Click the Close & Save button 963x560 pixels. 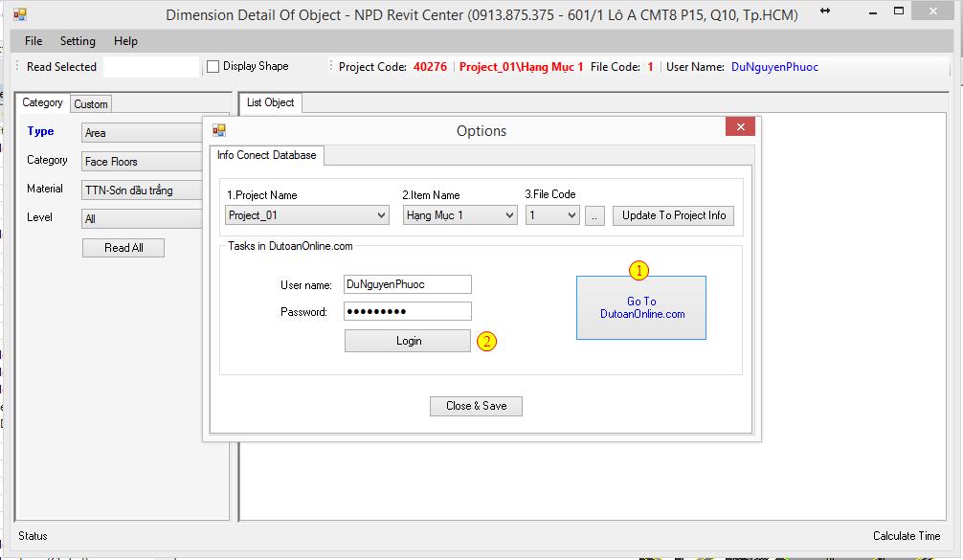pyautogui.click(x=476, y=406)
